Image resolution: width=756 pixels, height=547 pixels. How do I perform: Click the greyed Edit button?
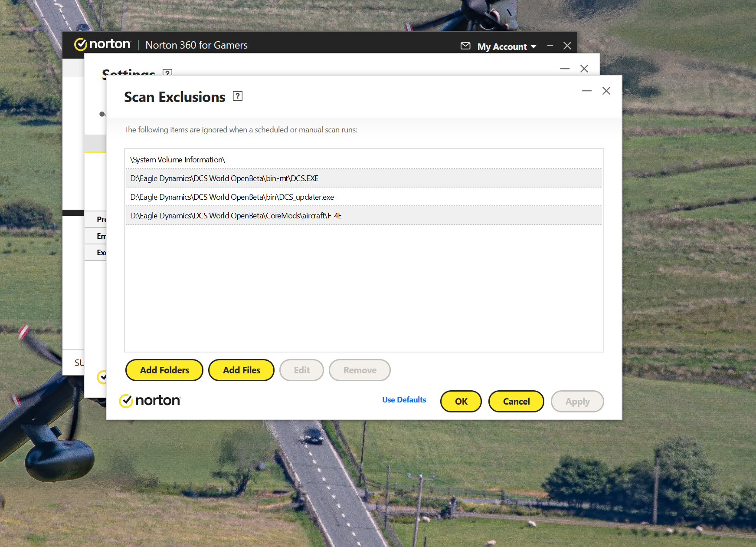coord(301,370)
